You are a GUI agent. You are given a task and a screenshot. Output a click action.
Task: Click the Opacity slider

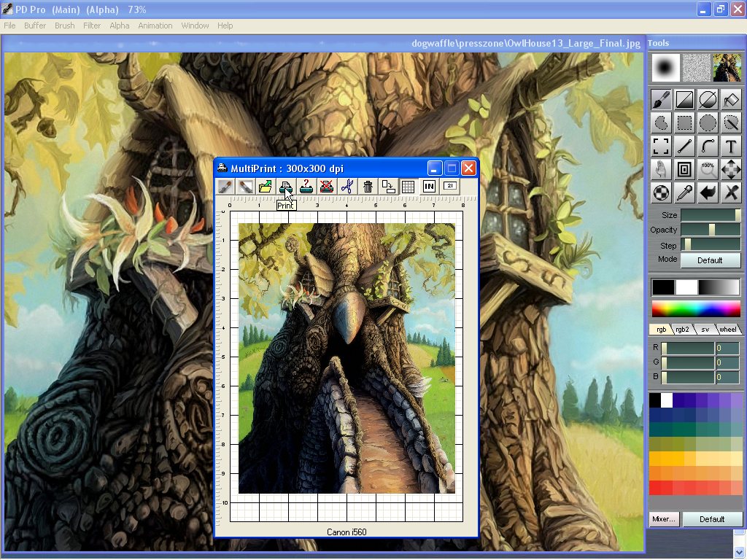(711, 230)
